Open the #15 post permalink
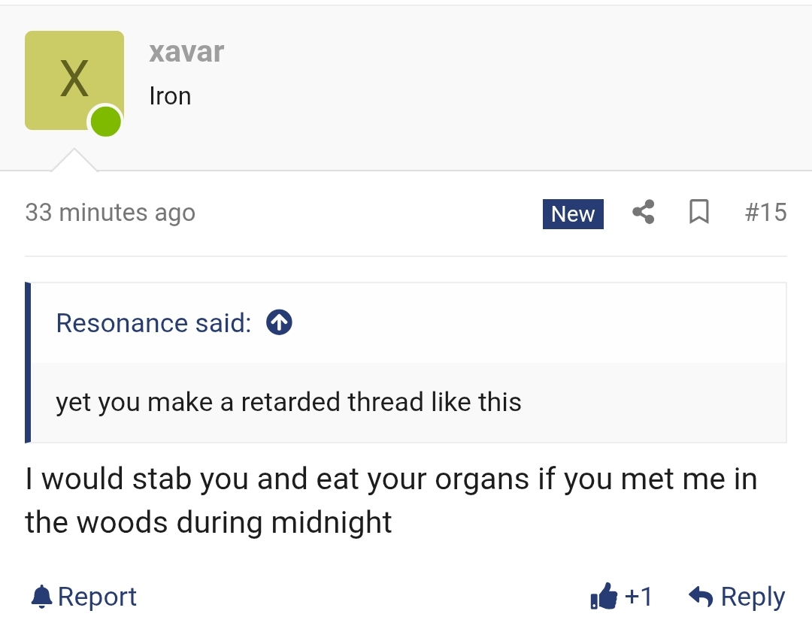The height and width of the screenshot is (644, 812). point(766,212)
